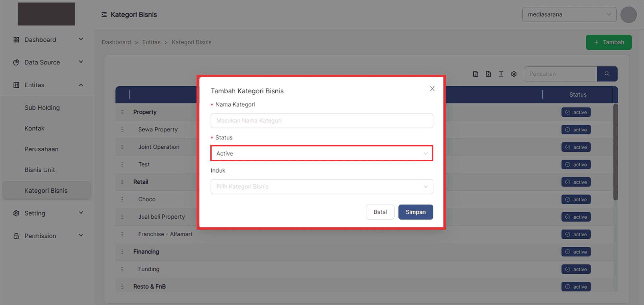Screen dimensions: 644x305
Task: Click the Simpan button
Action: point(415,212)
